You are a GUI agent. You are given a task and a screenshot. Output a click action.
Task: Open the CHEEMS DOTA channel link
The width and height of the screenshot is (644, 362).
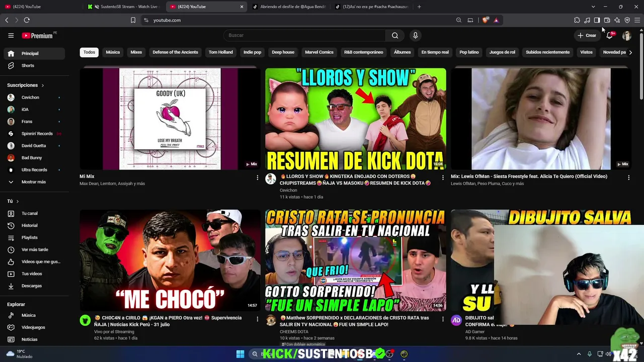294,332
